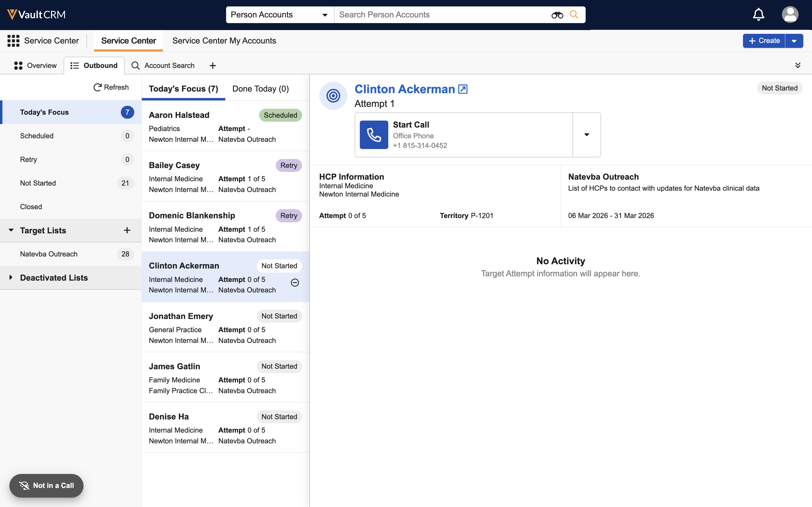
Task: Open the user profile avatar
Action: pos(790,15)
